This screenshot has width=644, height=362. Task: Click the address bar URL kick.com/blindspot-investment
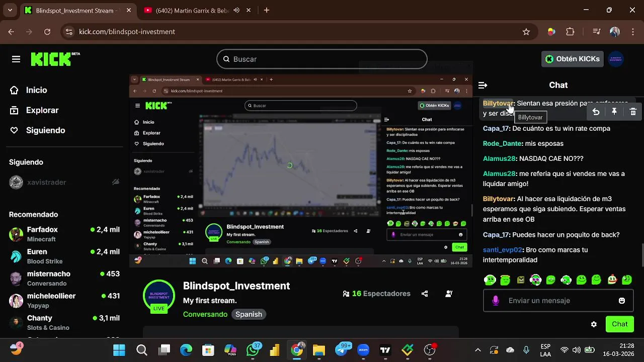[x=127, y=32]
